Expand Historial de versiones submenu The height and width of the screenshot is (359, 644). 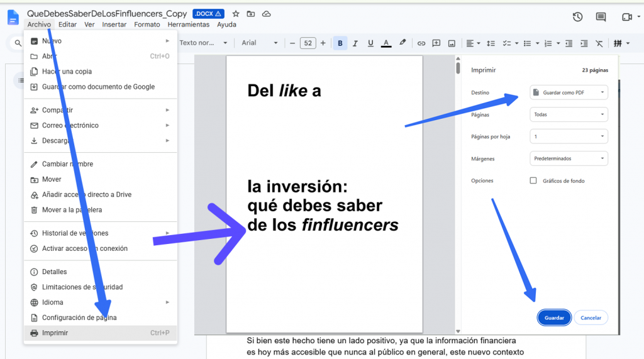click(101, 233)
